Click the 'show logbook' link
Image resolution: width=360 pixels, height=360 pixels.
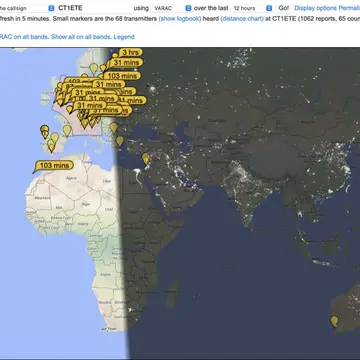tap(180, 19)
